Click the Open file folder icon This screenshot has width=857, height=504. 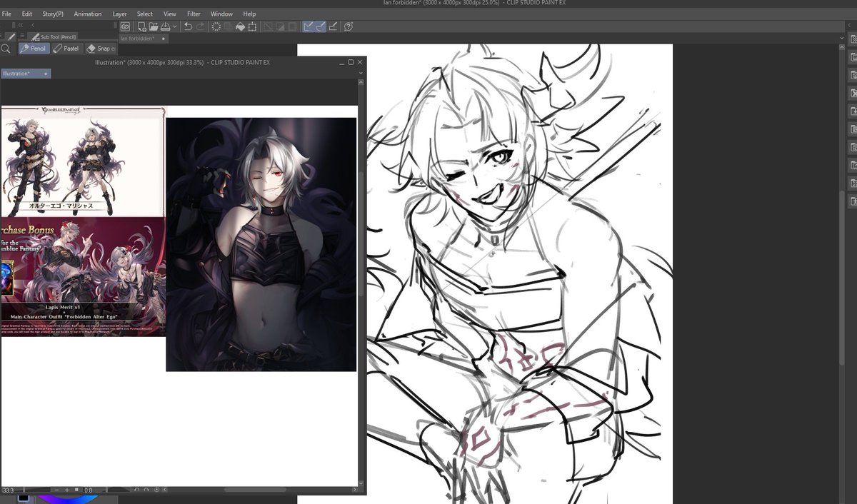tap(154, 26)
